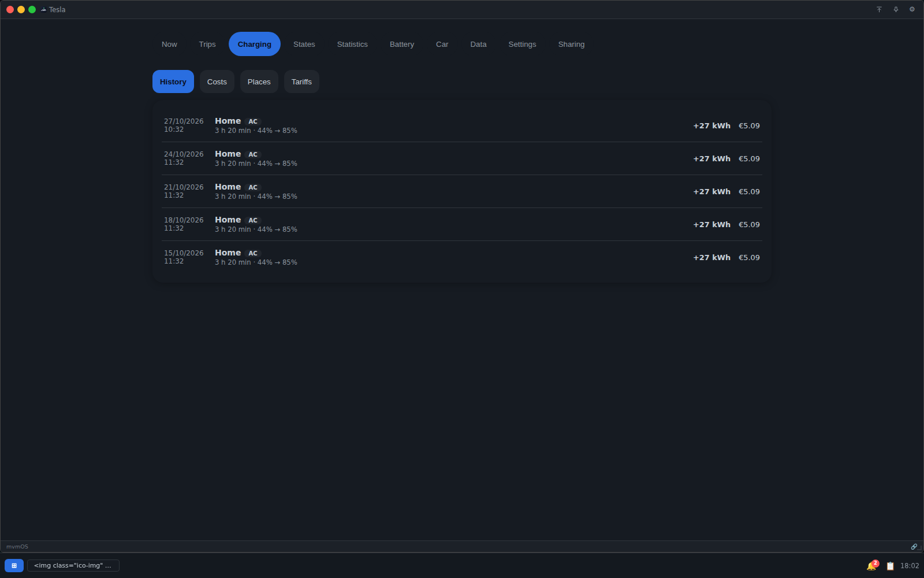This screenshot has height=578, width=924.
Task: Click the pin icon in title bar
Action: pos(896,9)
